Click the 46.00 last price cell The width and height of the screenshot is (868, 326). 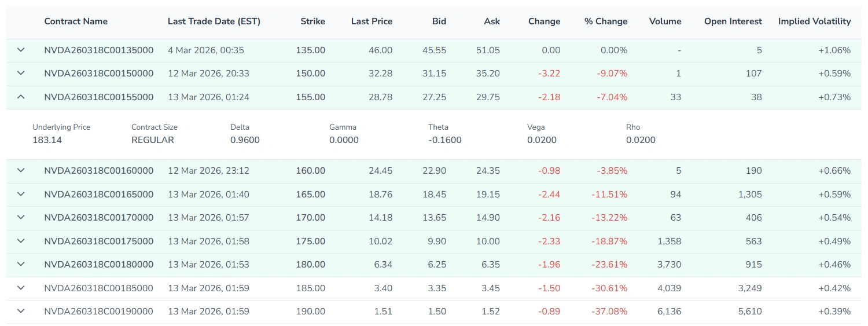(380, 50)
